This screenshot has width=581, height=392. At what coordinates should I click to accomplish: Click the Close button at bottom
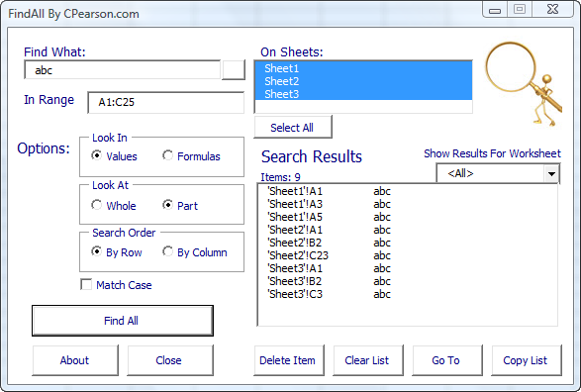coord(170,360)
